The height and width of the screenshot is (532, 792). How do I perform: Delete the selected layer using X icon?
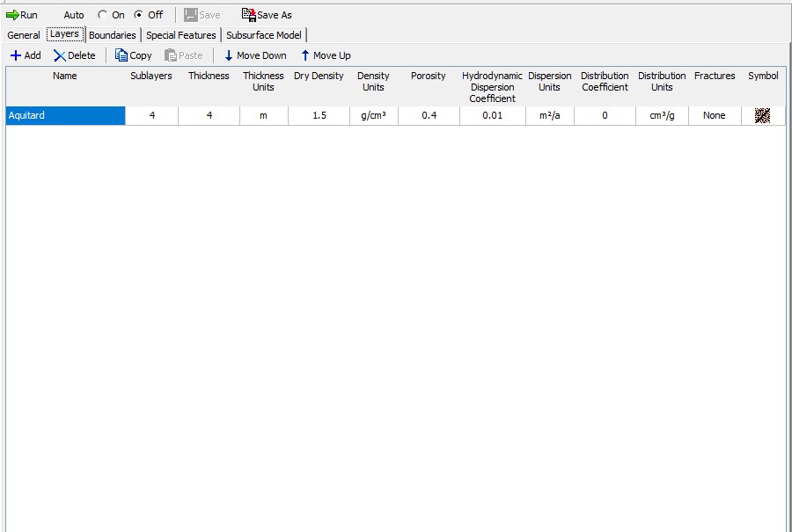pos(60,55)
